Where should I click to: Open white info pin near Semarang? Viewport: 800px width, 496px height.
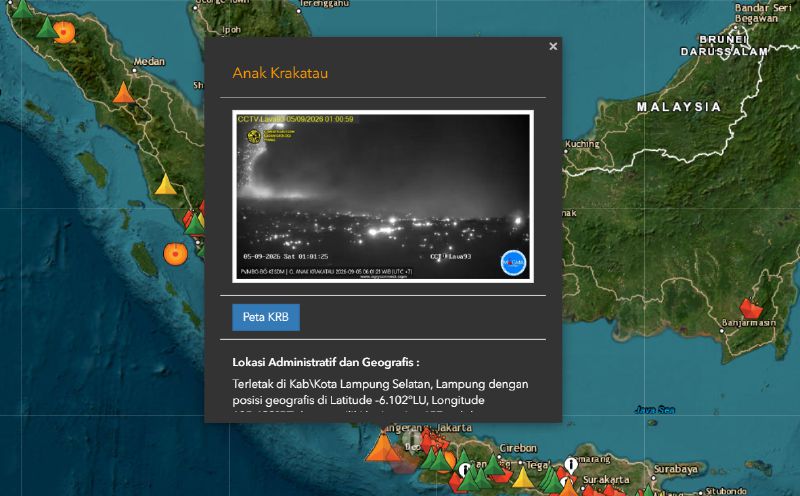point(571,465)
